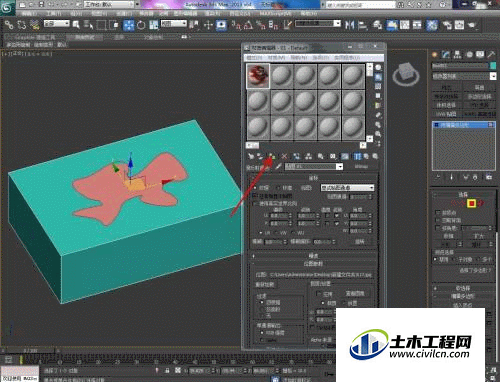The image size is (500, 382).
Task: Expand the 软选择 rollout
Action: coord(463,288)
